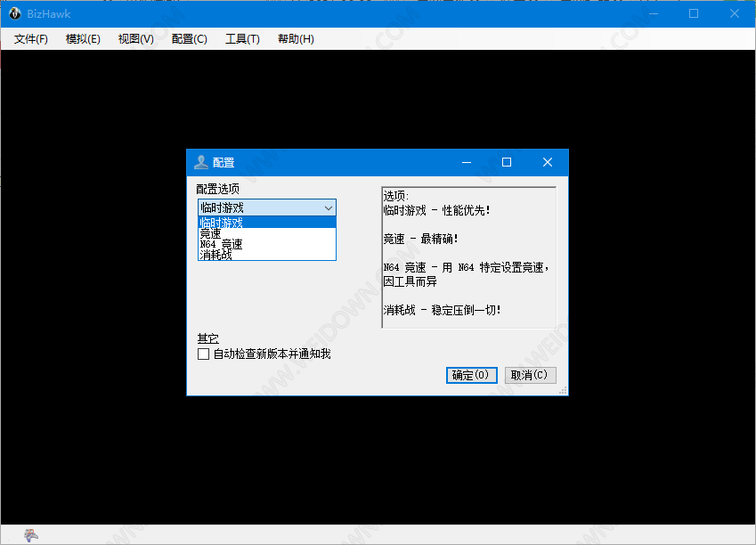Maximize the 配置 dialog window
The width and height of the screenshot is (756, 545).
pos(507,163)
